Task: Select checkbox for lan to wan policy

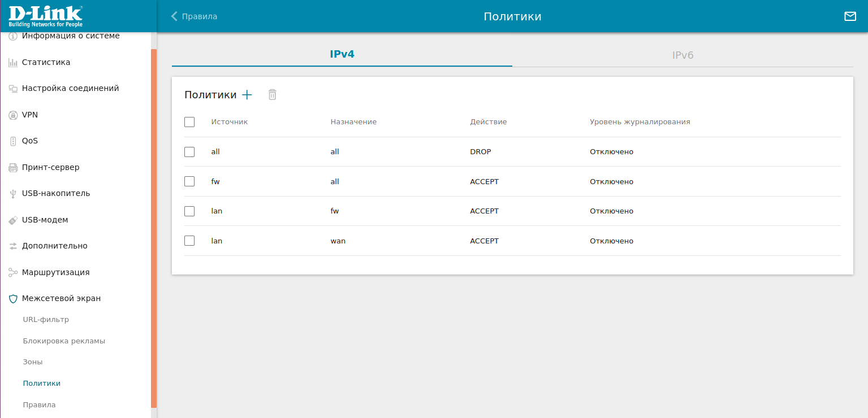Action: point(189,241)
